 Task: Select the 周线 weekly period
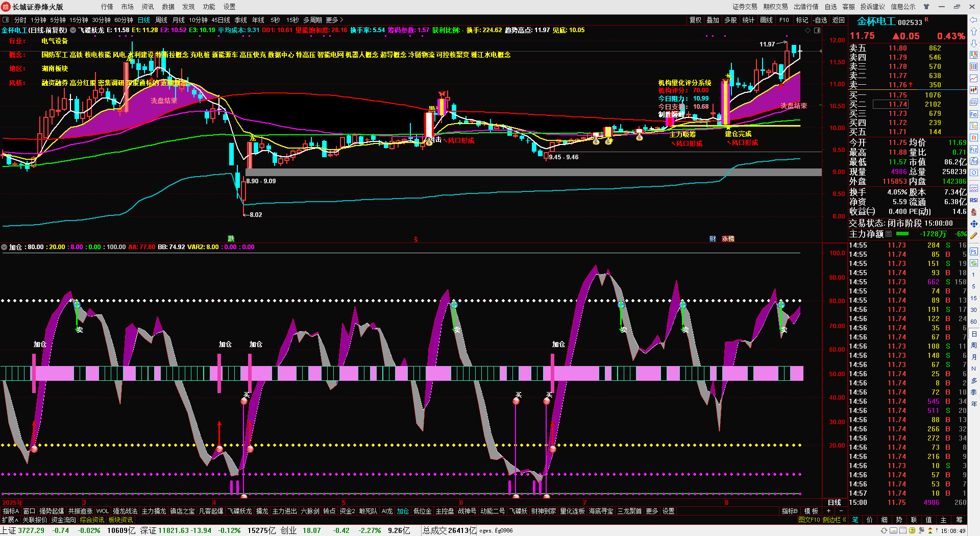(161, 20)
